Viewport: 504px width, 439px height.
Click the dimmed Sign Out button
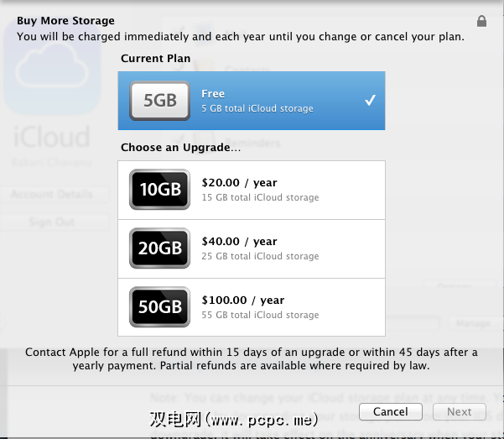coord(54,222)
